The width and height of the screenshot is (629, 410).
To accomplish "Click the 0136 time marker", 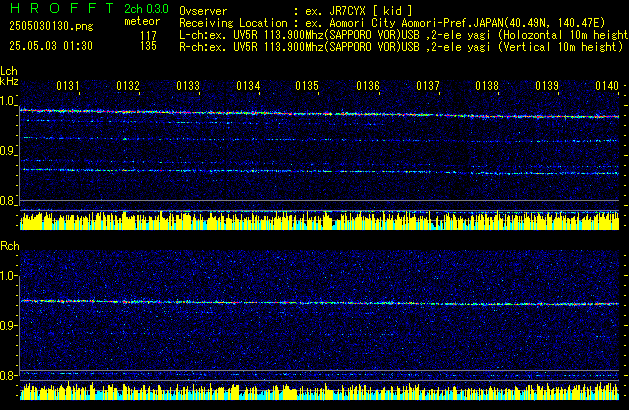I will 368,86.
